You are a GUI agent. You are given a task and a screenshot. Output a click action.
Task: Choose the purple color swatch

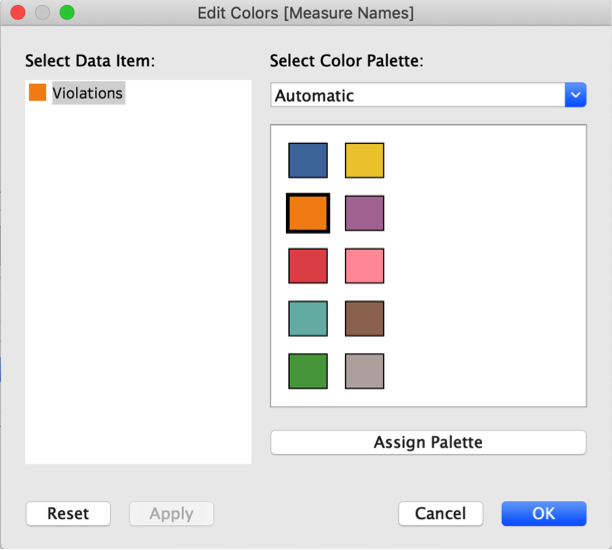click(x=364, y=213)
